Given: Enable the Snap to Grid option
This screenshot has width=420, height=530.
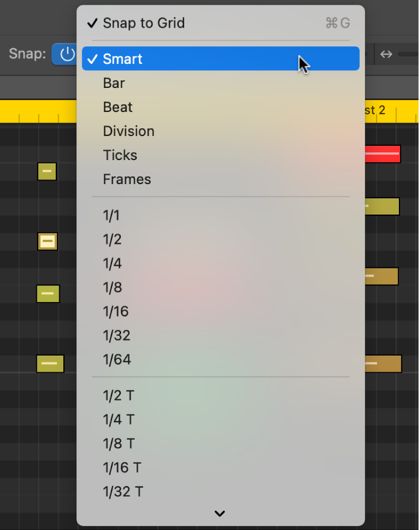Looking at the screenshot, I should (x=143, y=23).
